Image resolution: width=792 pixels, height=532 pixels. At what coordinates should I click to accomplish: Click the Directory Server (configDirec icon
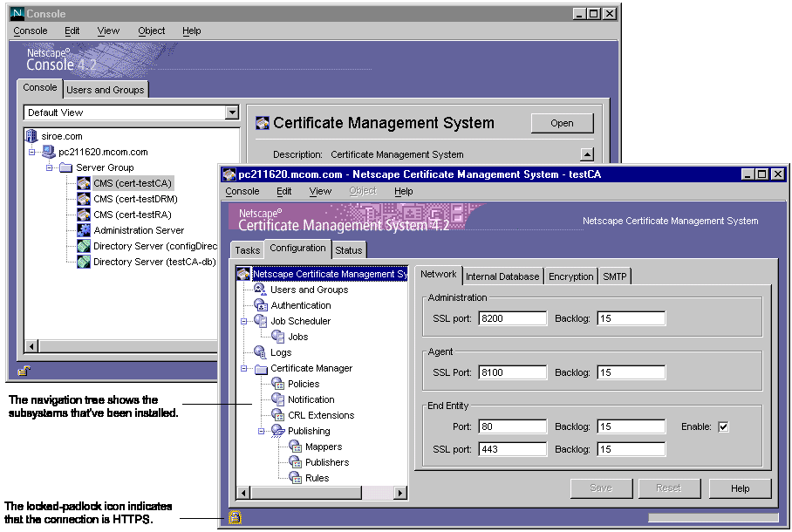coord(84,246)
